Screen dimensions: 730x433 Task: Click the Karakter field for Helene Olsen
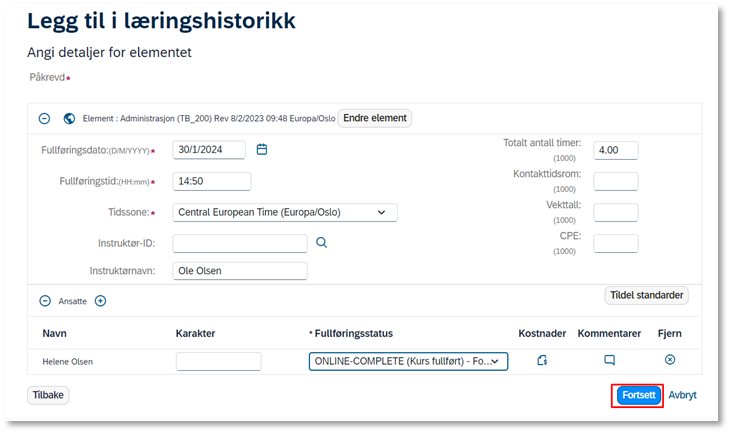[x=218, y=361]
